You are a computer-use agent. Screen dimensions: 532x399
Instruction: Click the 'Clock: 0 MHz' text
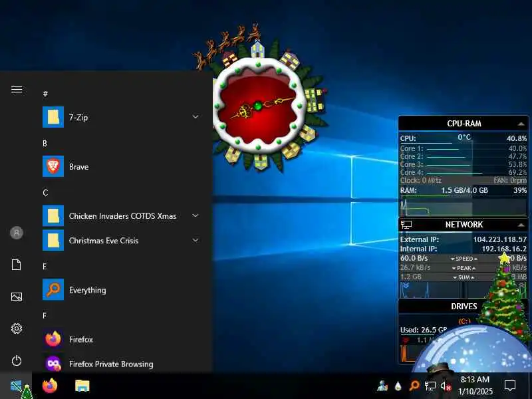tap(421, 180)
